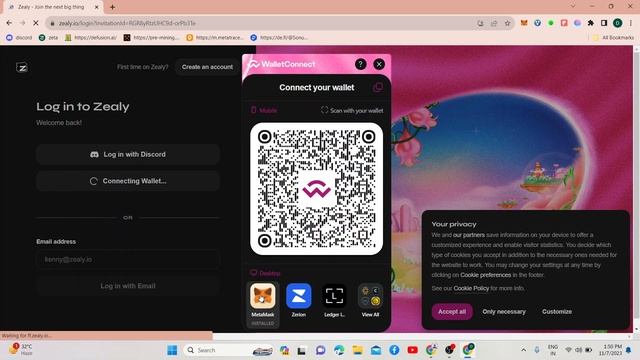Accept all cookies
The width and height of the screenshot is (640, 360).
tap(452, 311)
